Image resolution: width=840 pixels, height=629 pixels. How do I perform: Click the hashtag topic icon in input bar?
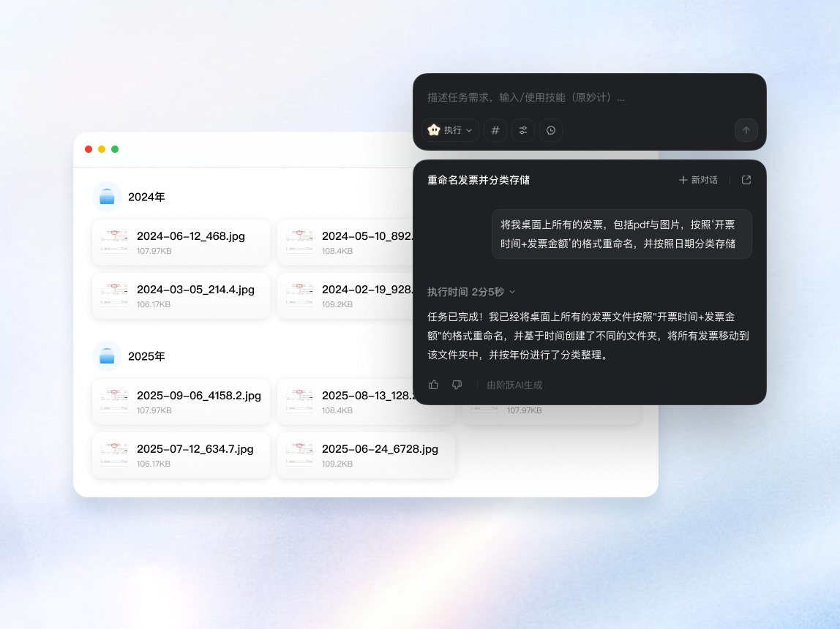(495, 129)
